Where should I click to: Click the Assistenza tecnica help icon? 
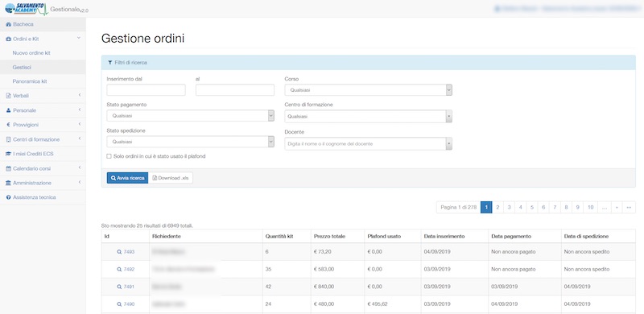[9, 198]
